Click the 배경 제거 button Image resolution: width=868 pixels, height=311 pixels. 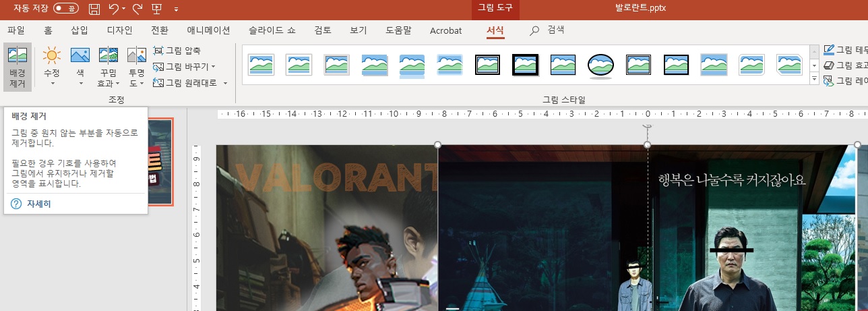click(18, 67)
